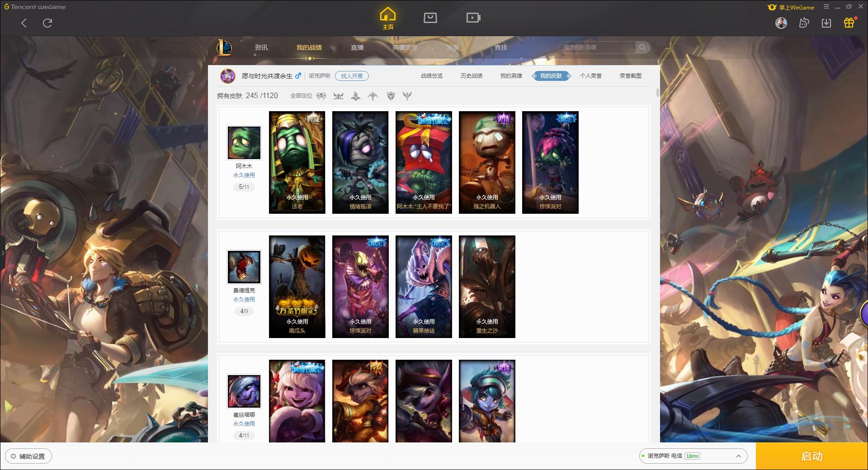This screenshot has height=470, width=868.
Task: Open the 法老 Amumu skin card
Action: [x=297, y=162]
